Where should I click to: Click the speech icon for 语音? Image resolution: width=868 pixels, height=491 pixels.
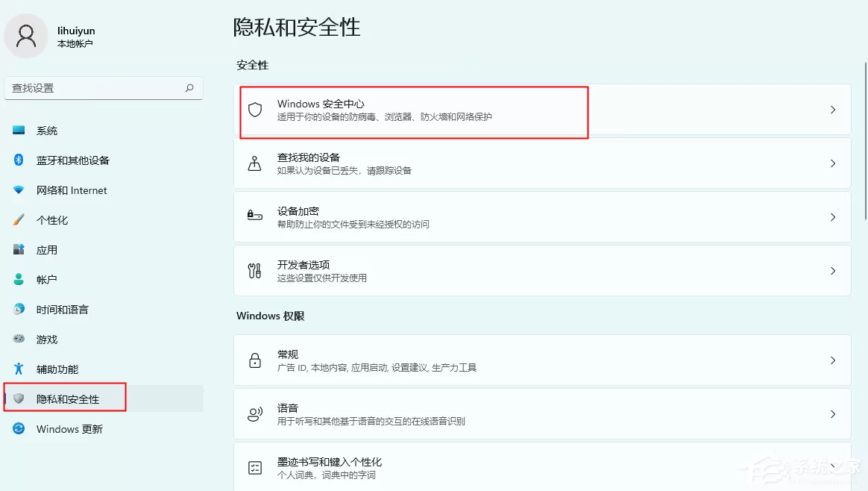(254, 415)
